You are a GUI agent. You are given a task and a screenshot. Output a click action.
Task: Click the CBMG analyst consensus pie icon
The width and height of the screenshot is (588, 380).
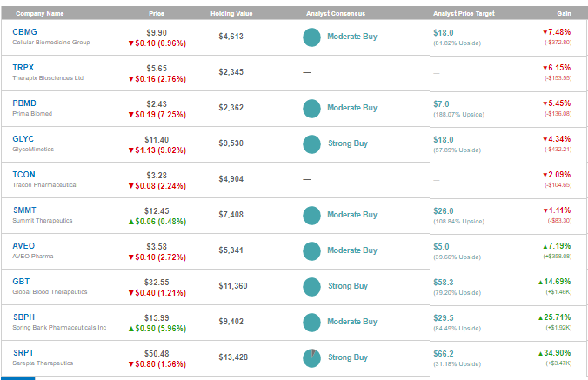[312, 37]
